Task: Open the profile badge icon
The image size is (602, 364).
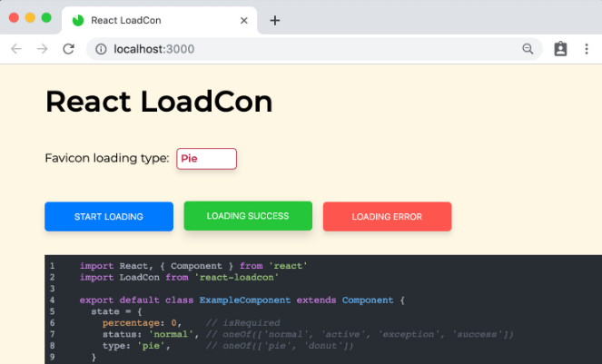Action: (x=560, y=49)
